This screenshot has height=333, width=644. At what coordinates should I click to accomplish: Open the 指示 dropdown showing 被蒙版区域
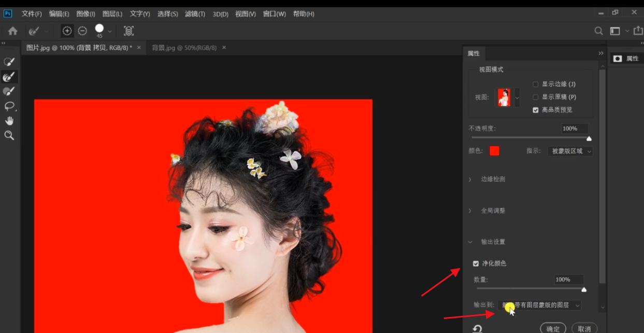(x=570, y=151)
